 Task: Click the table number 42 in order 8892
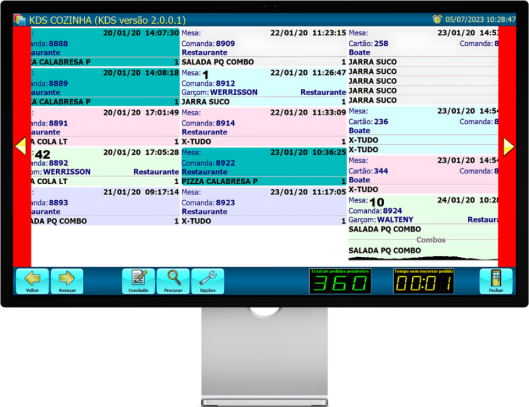(43, 155)
